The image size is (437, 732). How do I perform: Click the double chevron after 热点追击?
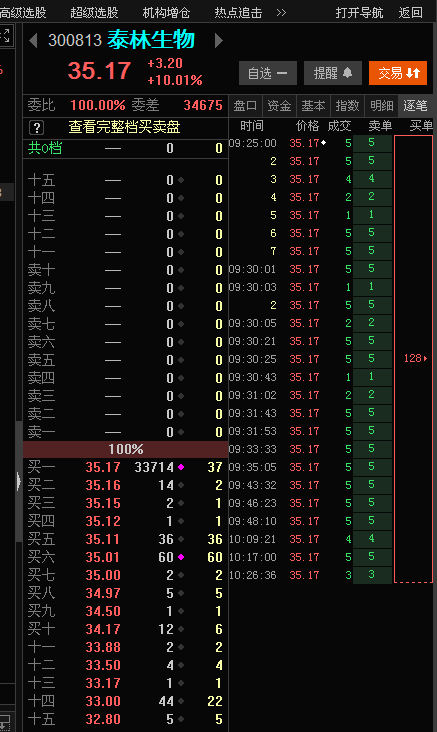(281, 13)
